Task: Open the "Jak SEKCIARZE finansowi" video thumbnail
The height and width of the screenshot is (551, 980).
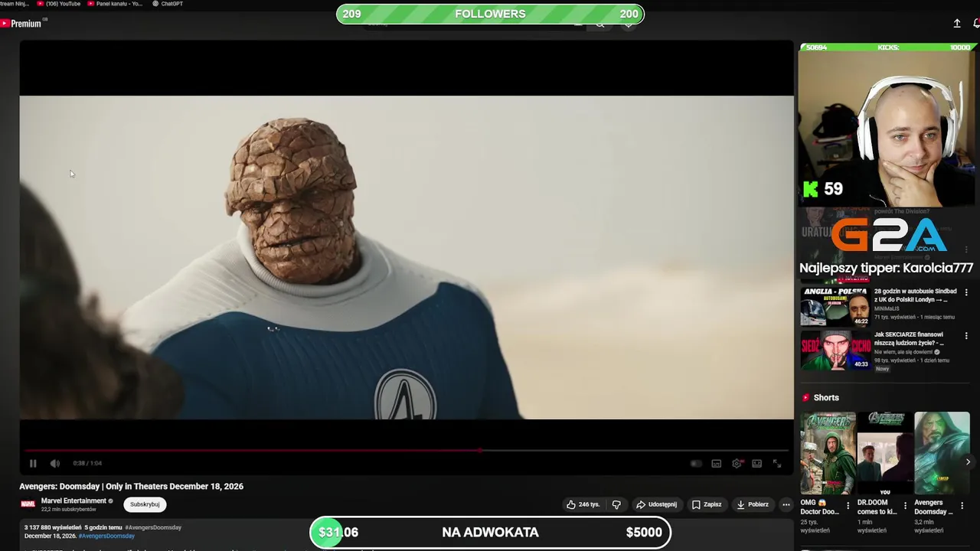Action: [x=835, y=350]
